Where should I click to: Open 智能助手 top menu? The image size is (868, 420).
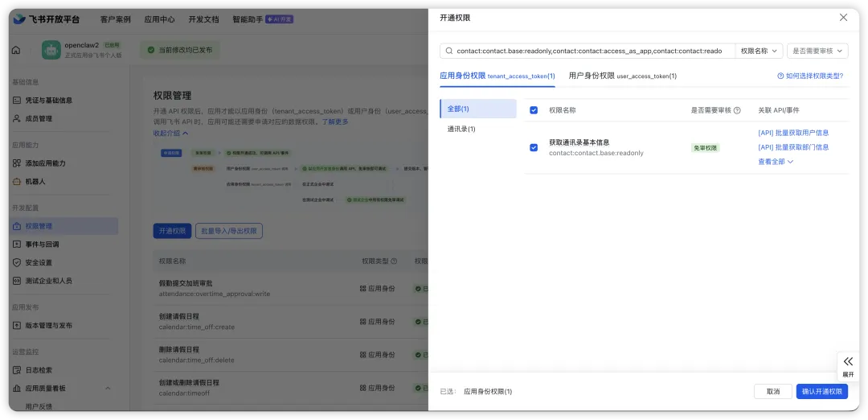(x=248, y=19)
